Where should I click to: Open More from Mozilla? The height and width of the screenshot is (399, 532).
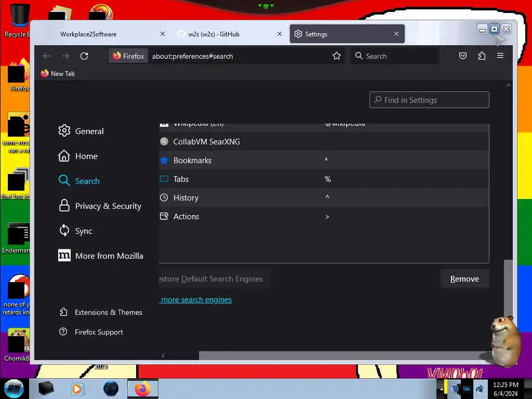[100, 256]
